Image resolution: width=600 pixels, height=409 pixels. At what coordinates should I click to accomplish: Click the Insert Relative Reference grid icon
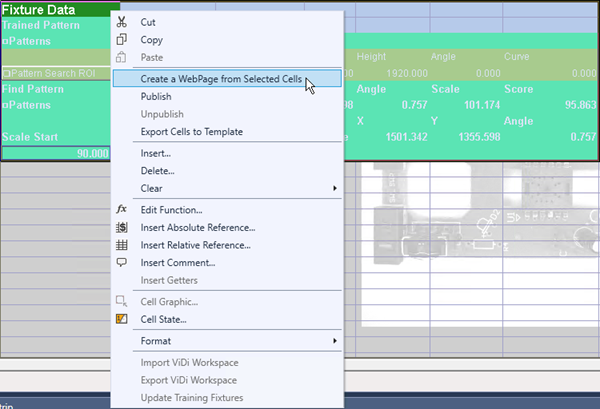point(122,244)
